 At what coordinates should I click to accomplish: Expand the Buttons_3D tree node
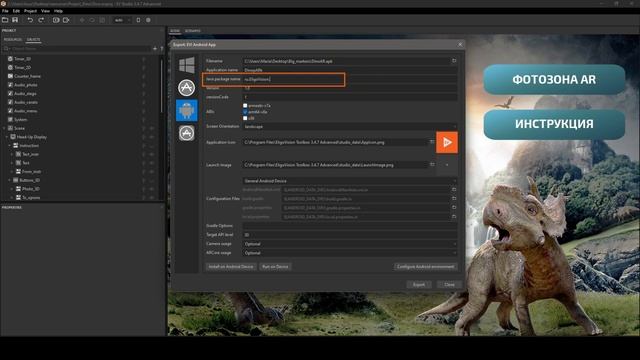[x=10, y=180]
